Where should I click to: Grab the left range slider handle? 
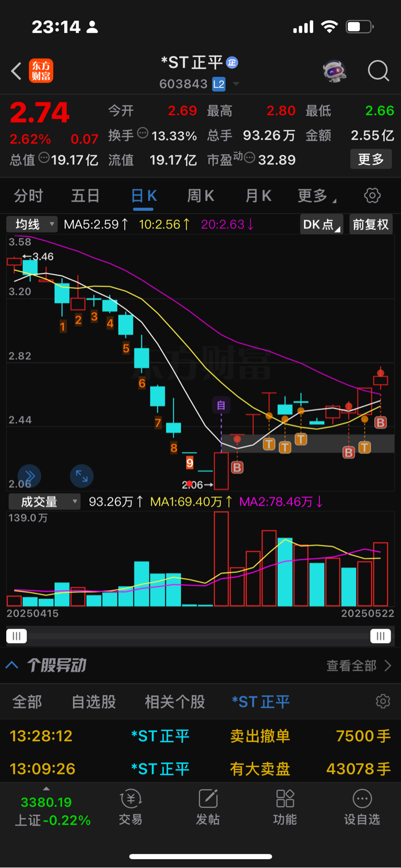pyautogui.click(x=16, y=636)
